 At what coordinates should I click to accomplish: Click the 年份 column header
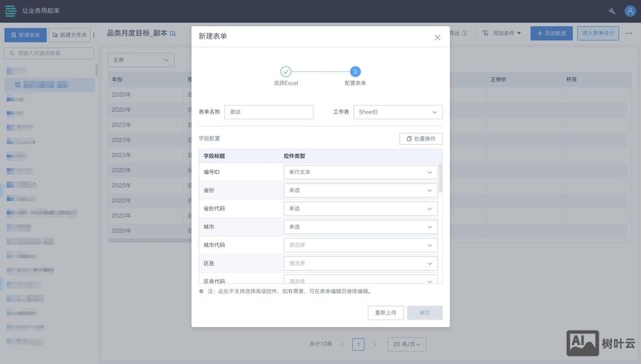tap(117, 79)
